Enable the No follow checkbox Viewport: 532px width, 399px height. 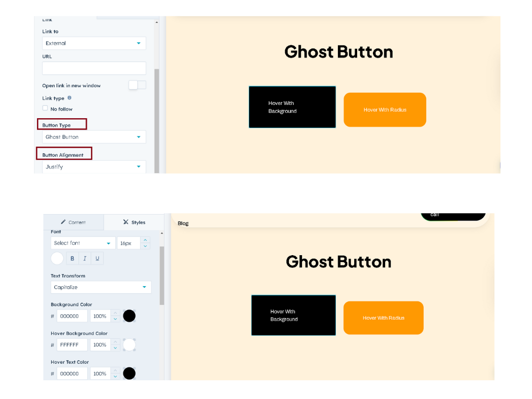pyautogui.click(x=44, y=108)
